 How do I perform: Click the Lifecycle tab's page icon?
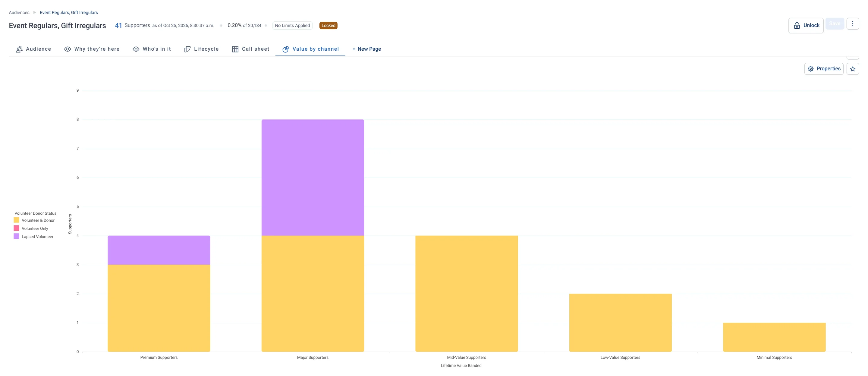[187, 49]
